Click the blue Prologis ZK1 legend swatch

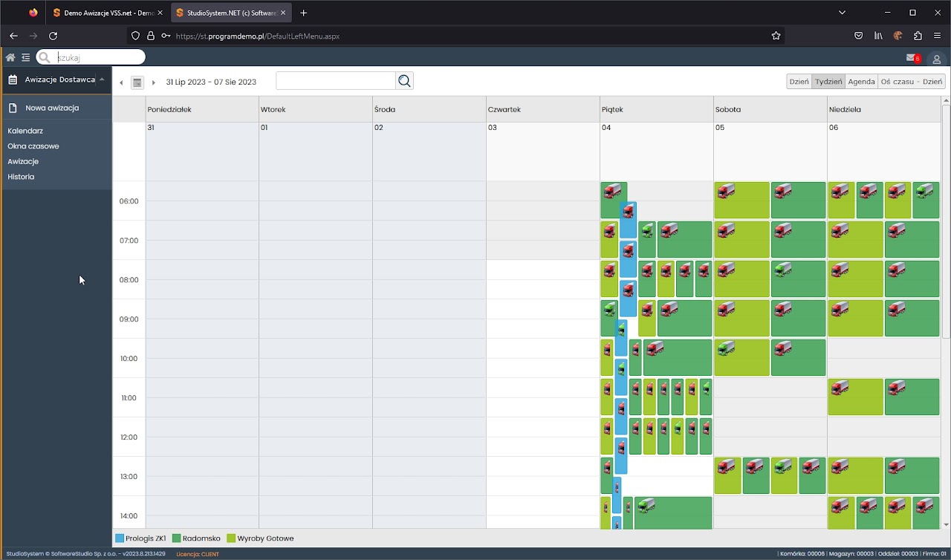pyautogui.click(x=120, y=538)
